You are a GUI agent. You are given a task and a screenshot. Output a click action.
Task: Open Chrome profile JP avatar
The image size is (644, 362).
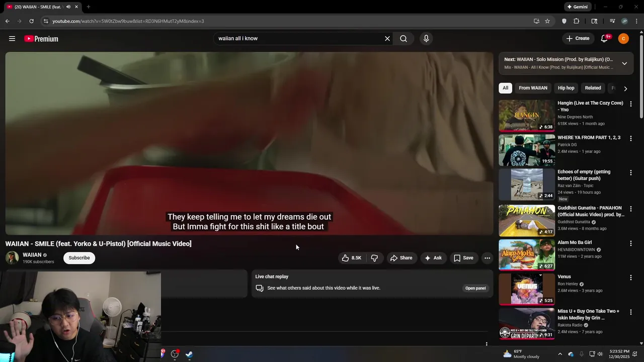624,21
